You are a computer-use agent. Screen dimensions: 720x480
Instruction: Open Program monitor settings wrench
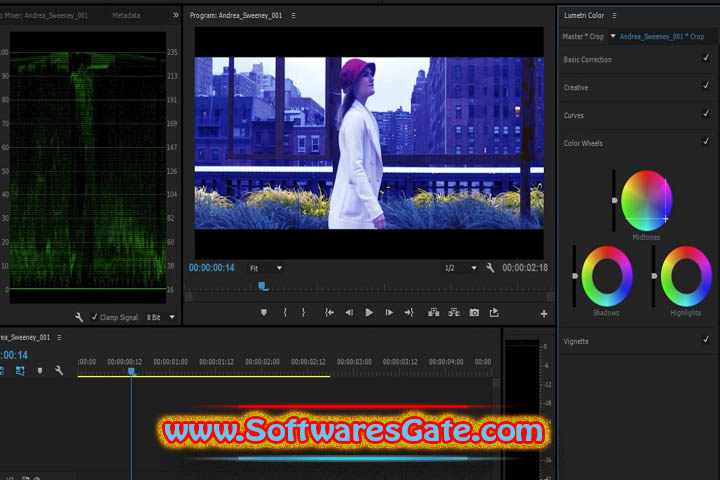pos(490,267)
